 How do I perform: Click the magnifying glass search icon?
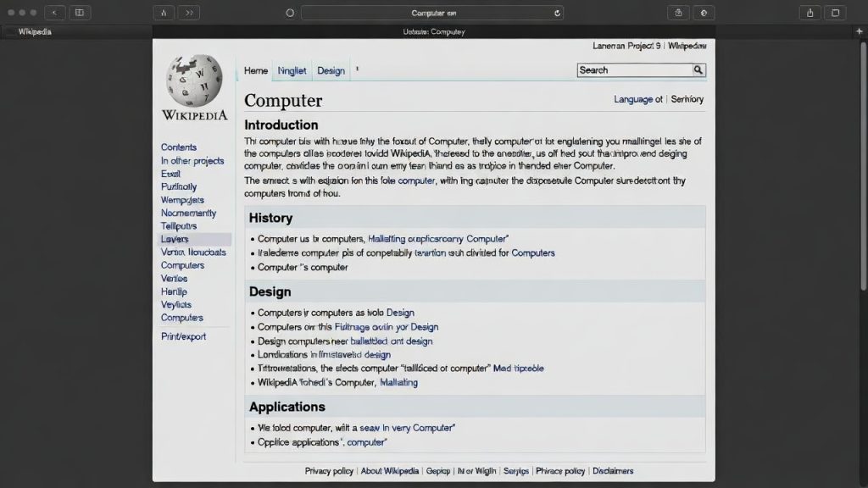[697, 70]
